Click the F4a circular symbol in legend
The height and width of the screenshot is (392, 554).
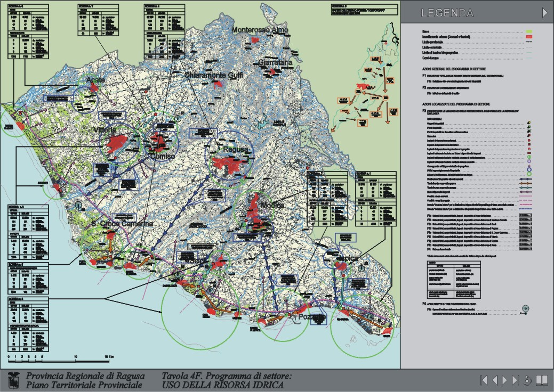525,308
